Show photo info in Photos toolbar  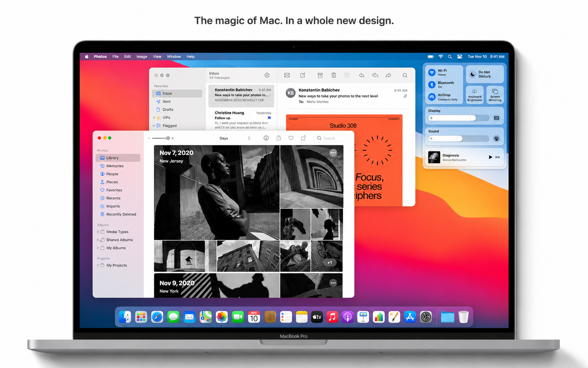coord(266,138)
